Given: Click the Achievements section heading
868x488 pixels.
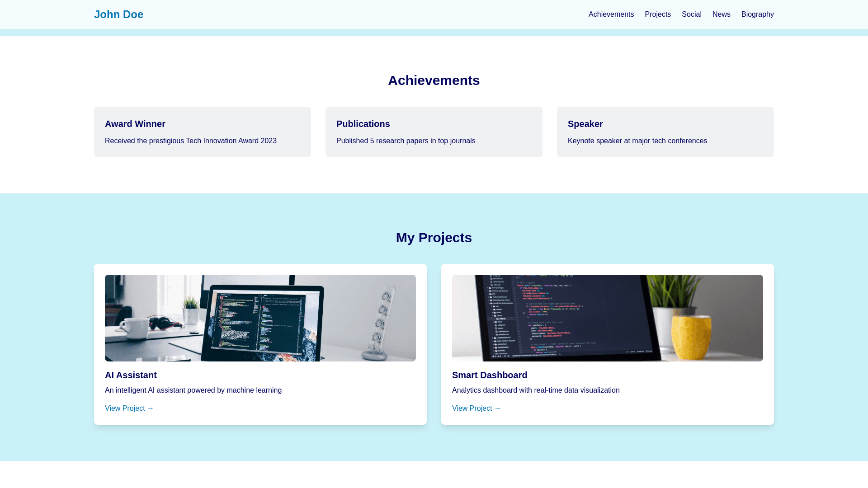Looking at the screenshot, I should (x=434, y=80).
